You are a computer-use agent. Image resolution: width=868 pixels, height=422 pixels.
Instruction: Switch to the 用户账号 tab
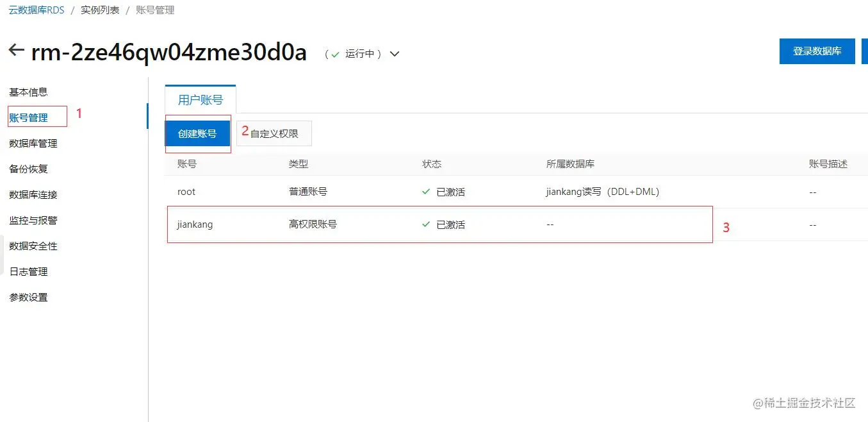201,99
